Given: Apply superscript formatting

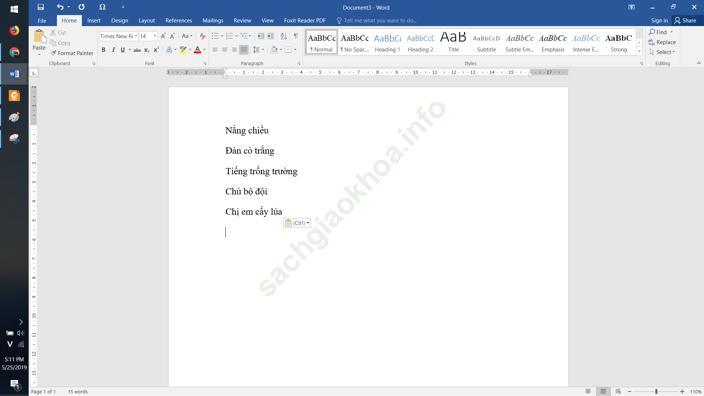Looking at the screenshot, I should pyautogui.click(x=156, y=50).
